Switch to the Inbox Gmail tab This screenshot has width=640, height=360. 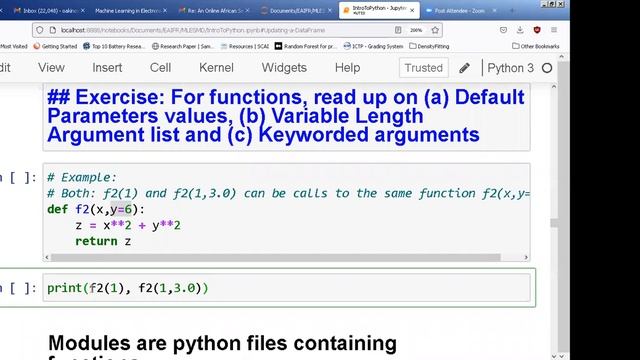(45, 11)
